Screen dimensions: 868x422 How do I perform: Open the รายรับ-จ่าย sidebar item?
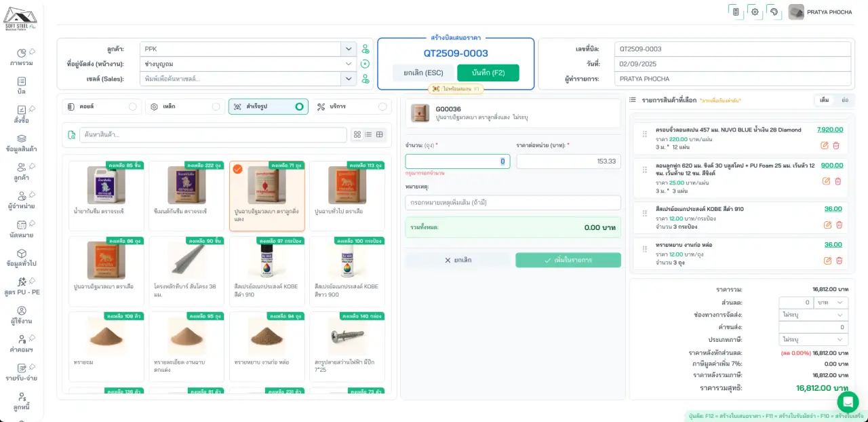[22, 372]
